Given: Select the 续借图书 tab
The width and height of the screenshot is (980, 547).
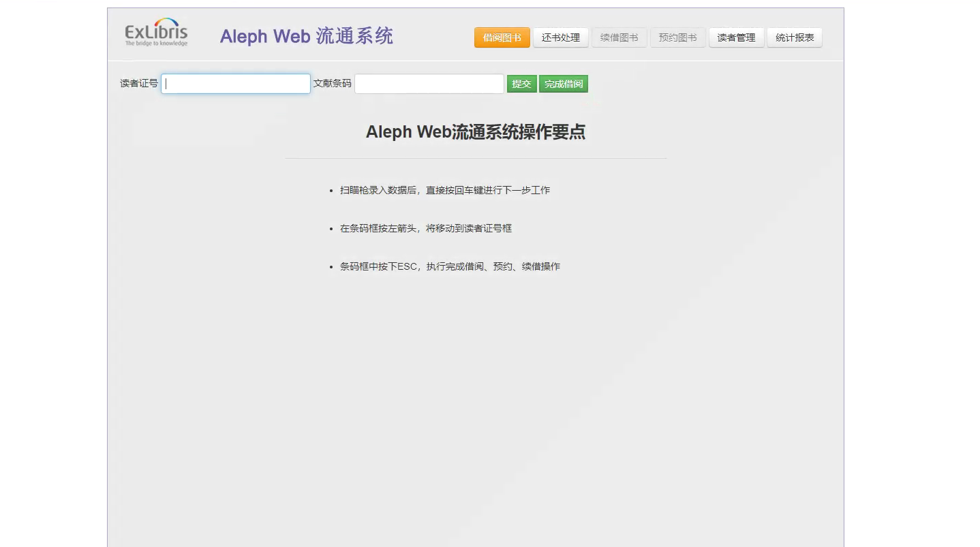Looking at the screenshot, I should click(619, 37).
